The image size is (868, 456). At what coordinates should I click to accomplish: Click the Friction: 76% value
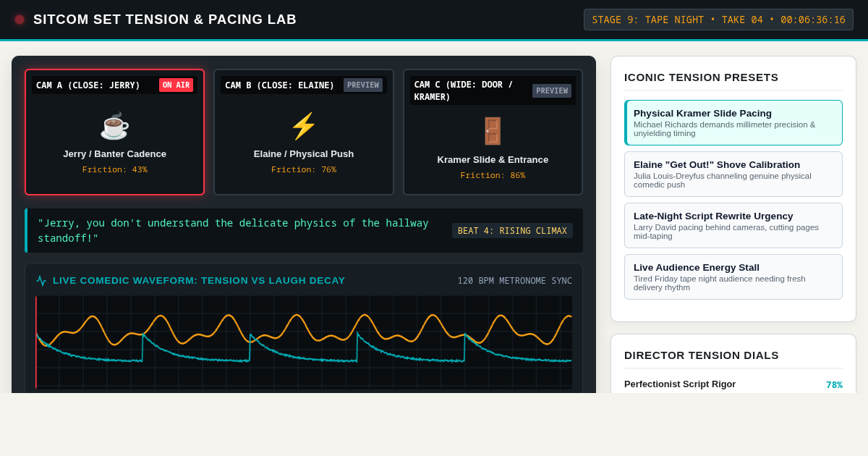tap(304, 169)
